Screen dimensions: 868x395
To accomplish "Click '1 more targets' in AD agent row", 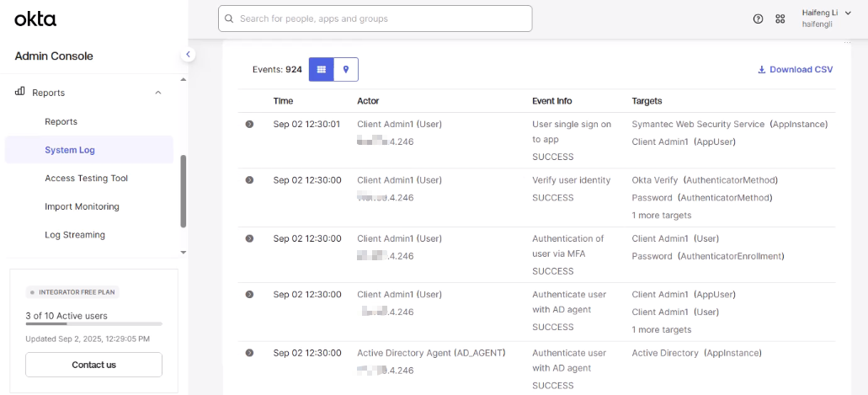I will pos(662,329).
